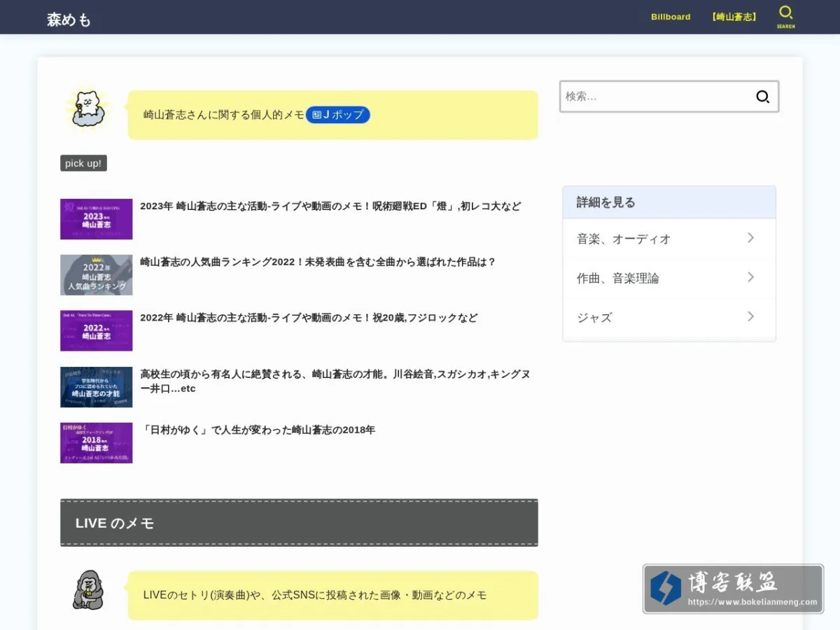Viewport: 840px width, 630px height.
Task: Click the 詳細を見る sidebar header
Action: coord(669,202)
